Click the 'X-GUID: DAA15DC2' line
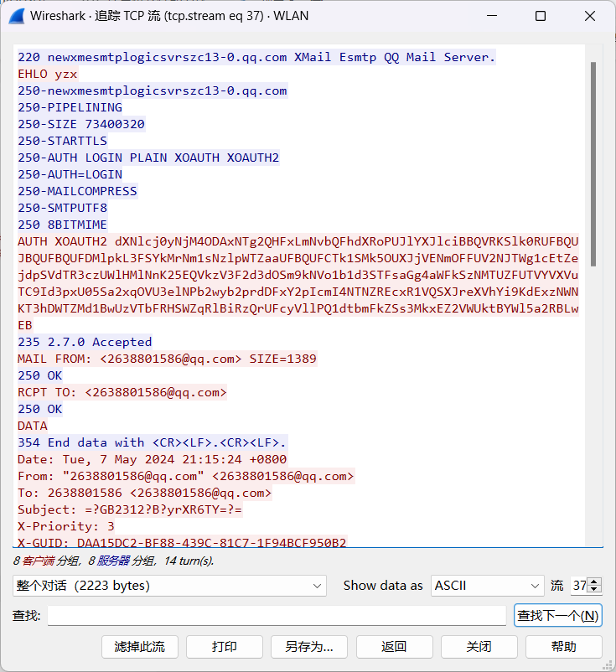Image resolution: width=616 pixels, height=672 pixels. [x=182, y=542]
